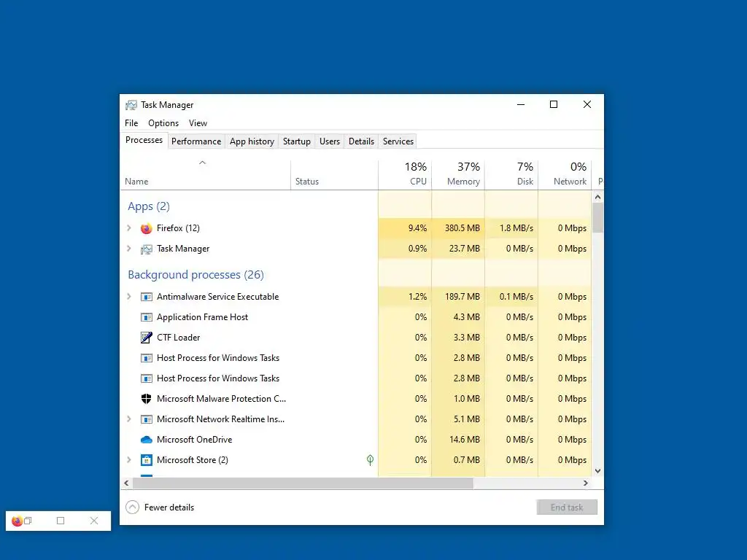747x560 pixels.
Task: Sort by the Network column header
Action: (x=565, y=174)
